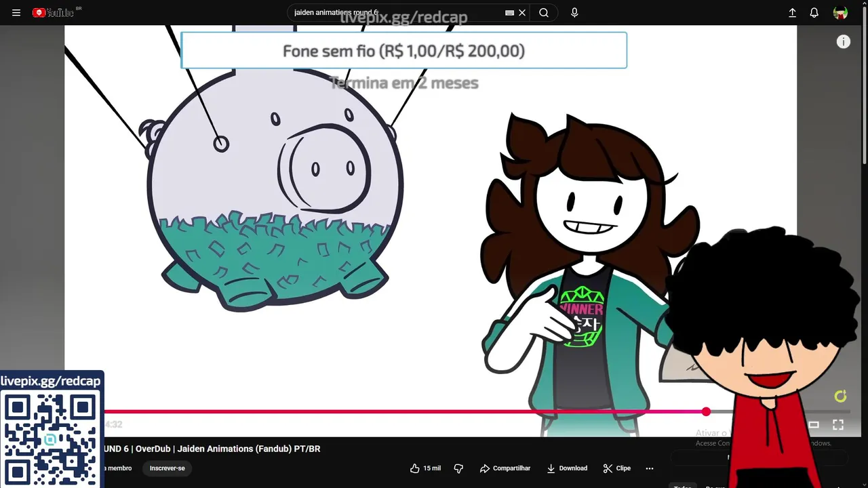
Task: Start voice search with the microphone
Action: point(574,13)
